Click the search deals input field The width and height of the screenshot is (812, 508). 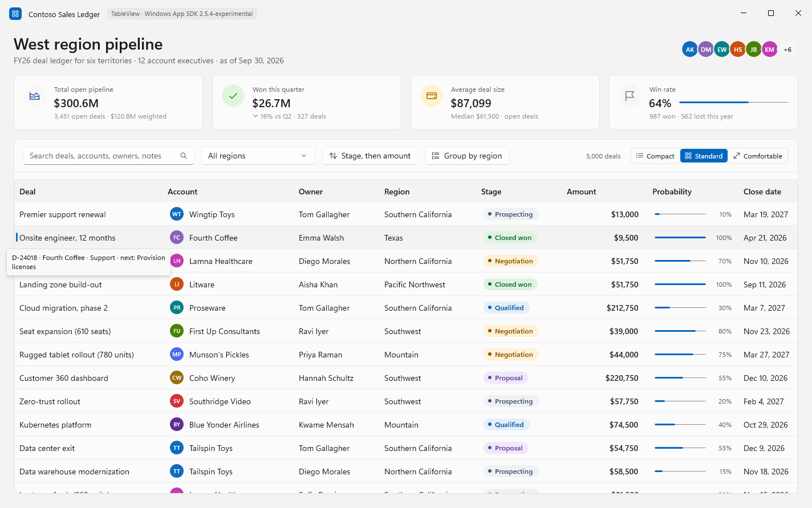point(108,156)
